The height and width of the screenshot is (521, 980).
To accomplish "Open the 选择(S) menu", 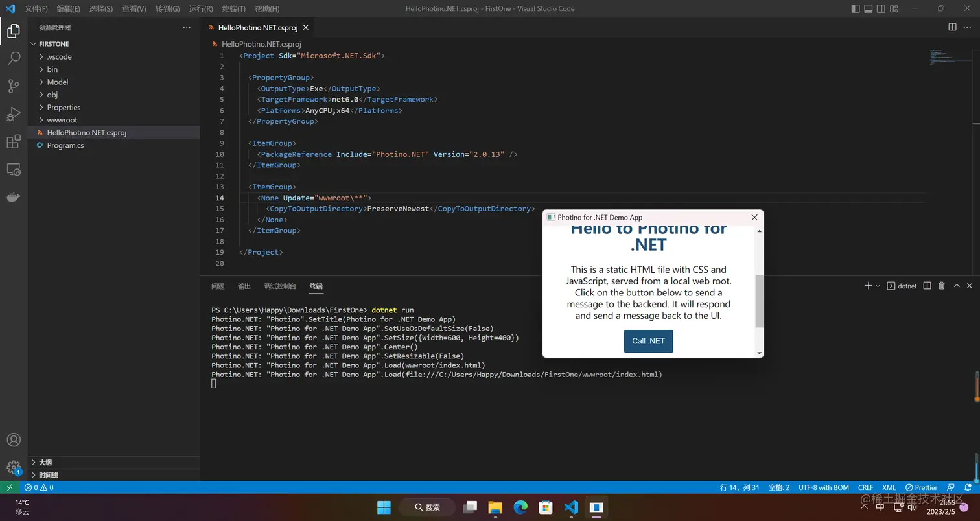I will coord(100,9).
